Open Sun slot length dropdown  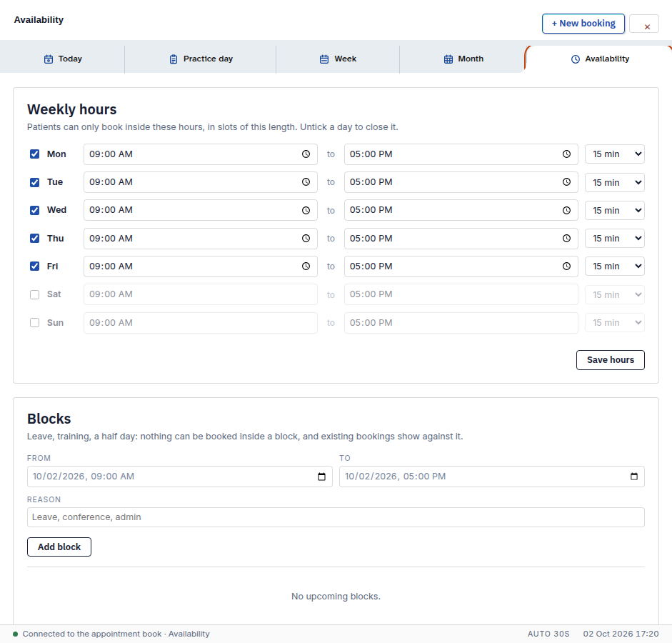point(615,323)
